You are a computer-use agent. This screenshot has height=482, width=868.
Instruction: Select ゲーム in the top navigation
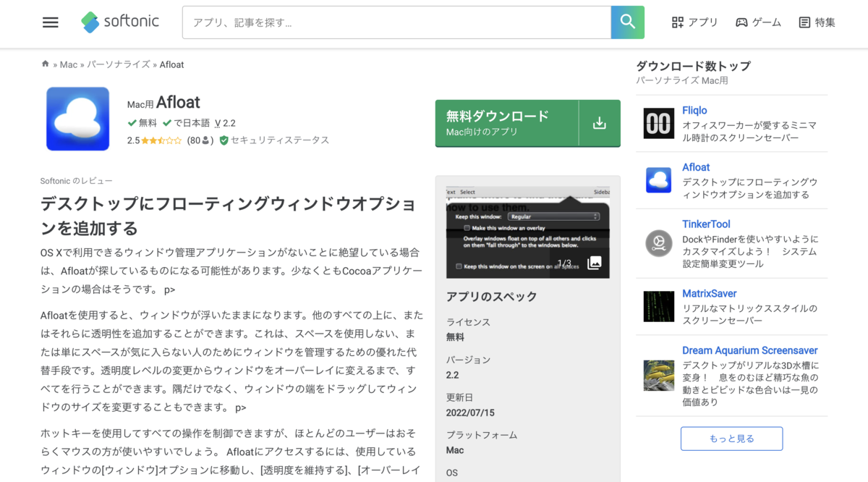pyautogui.click(x=758, y=22)
